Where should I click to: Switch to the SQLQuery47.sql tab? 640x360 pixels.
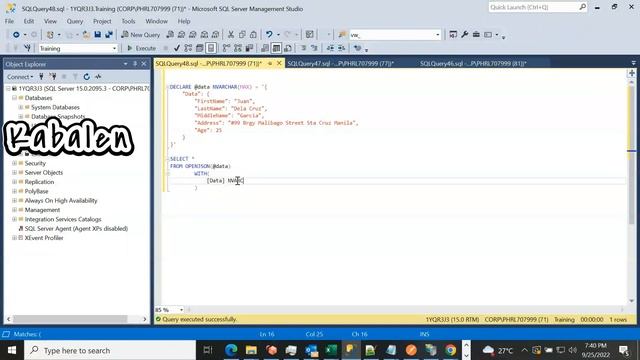pos(340,64)
